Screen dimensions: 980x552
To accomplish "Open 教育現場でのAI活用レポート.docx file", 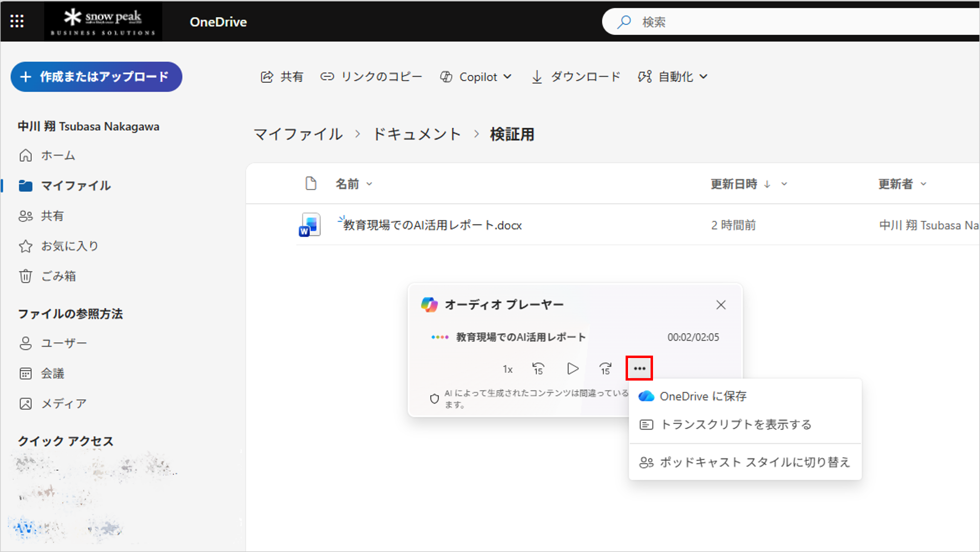I will coord(432,225).
